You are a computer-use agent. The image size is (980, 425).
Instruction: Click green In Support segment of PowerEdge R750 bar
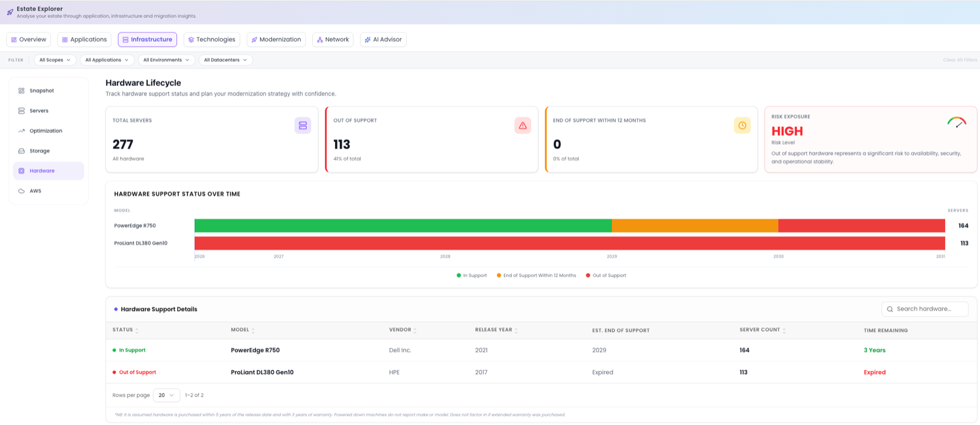click(403, 226)
